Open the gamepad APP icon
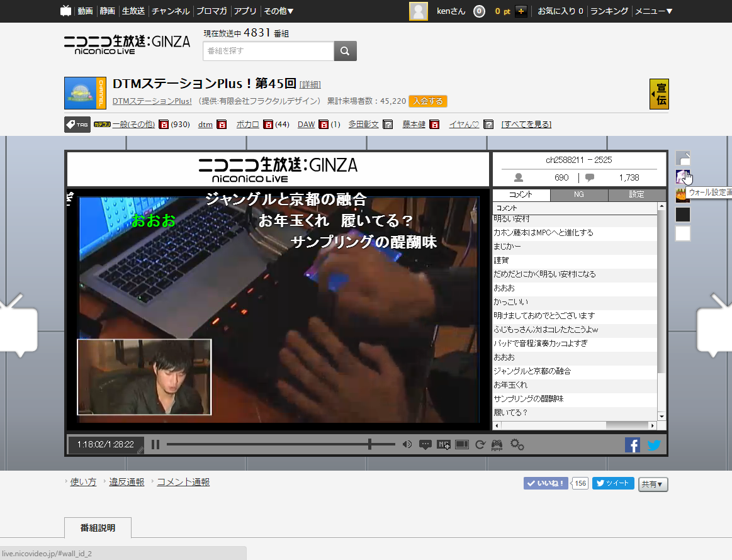This screenshot has width=732, height=560. pyautogui.click(x=497, y=445)
